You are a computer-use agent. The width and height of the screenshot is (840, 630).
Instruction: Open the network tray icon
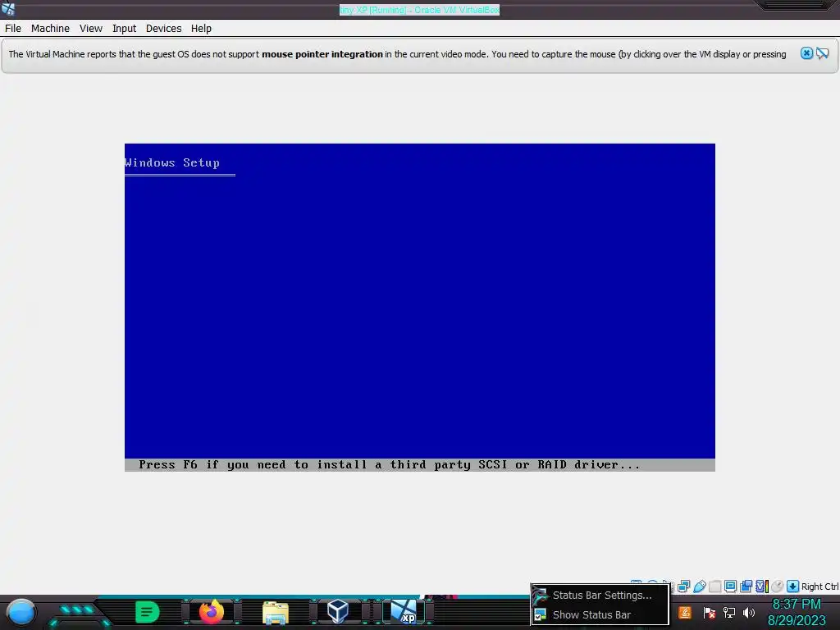[729, 612]
